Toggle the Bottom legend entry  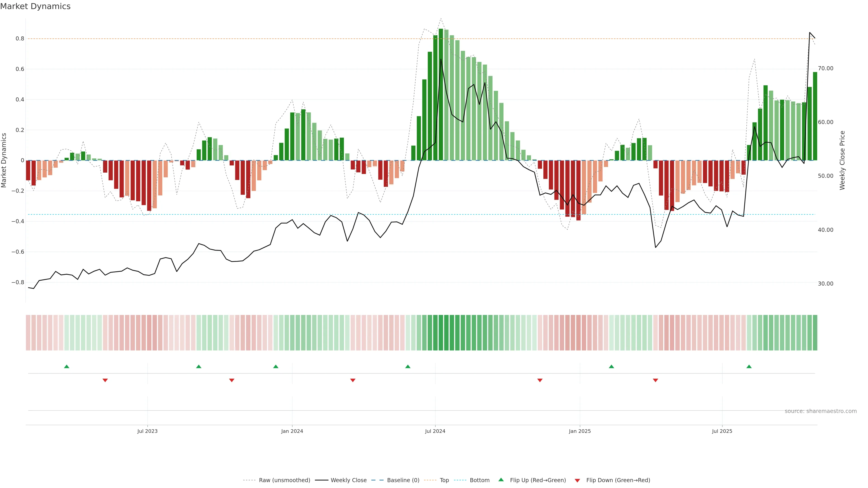[x=479, y=480]
